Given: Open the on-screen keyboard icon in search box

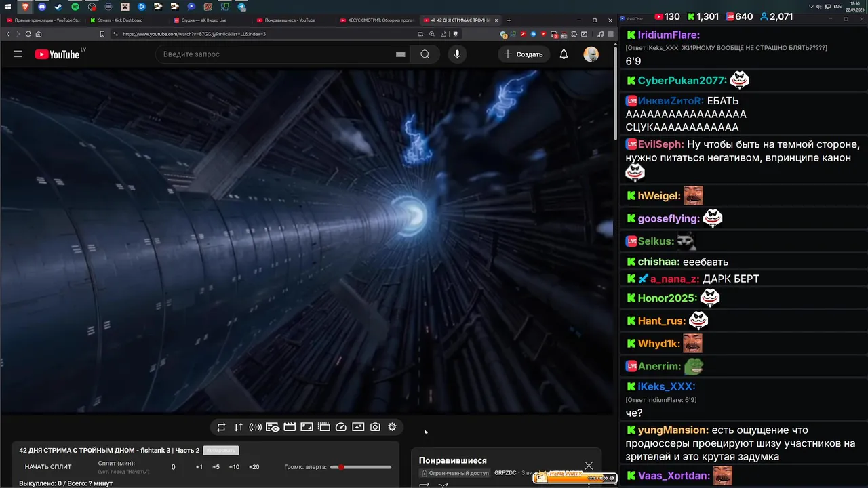Looking at the screenshot, I should [400, 54].
